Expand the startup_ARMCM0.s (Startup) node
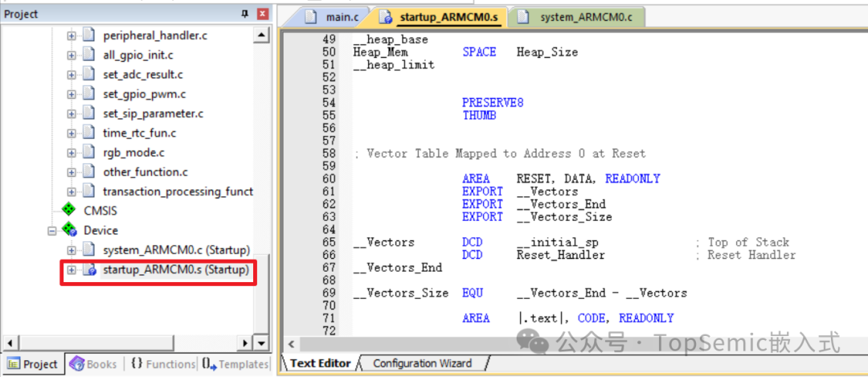The height and width of the screenshot is (377, 868). 72,270
